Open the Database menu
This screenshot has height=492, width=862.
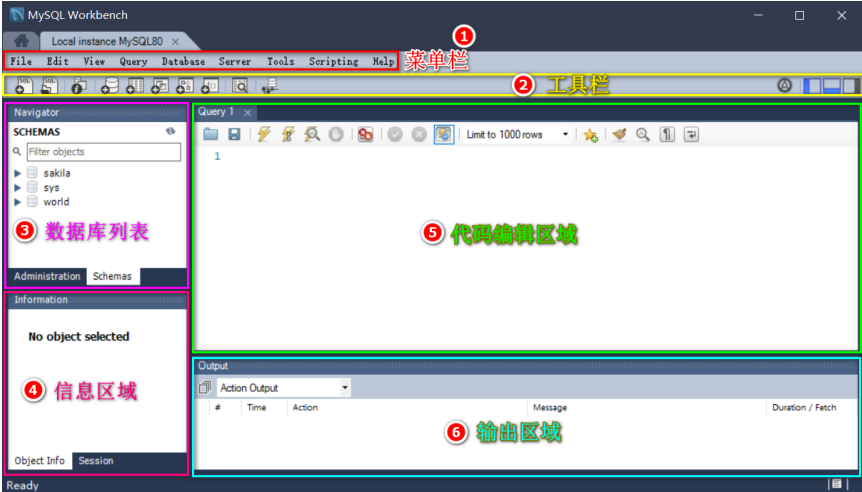coord(183,61)
